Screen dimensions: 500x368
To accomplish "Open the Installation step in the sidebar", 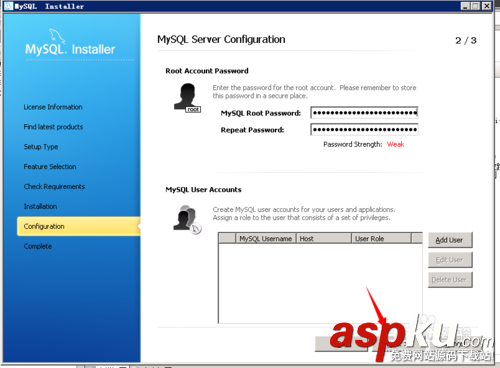I will [40, 207].
